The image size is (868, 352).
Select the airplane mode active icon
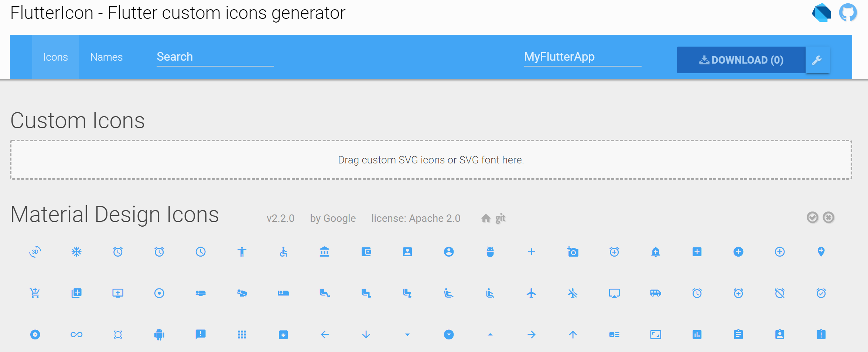tap(532, 293)
